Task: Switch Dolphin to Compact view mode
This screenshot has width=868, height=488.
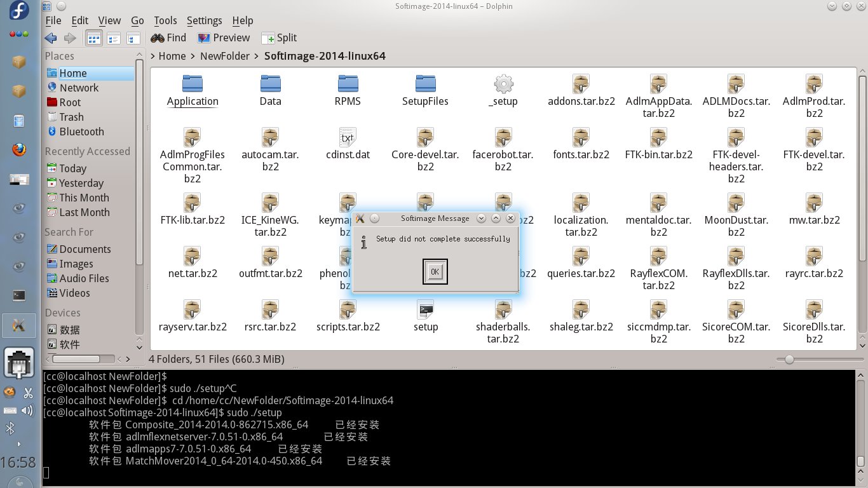Action: click(114, 38)
